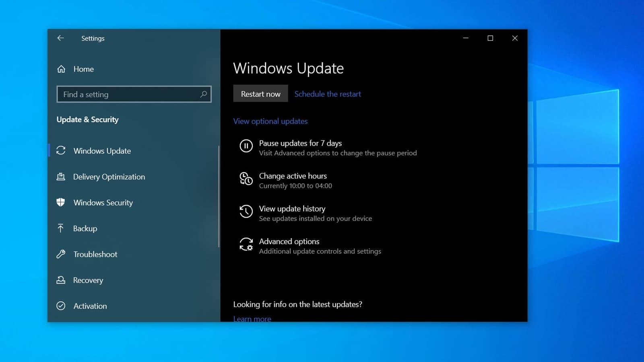This screenshot has width=644, height=362.
Task: Click the search magnifier icon
Action: point(203,94)
